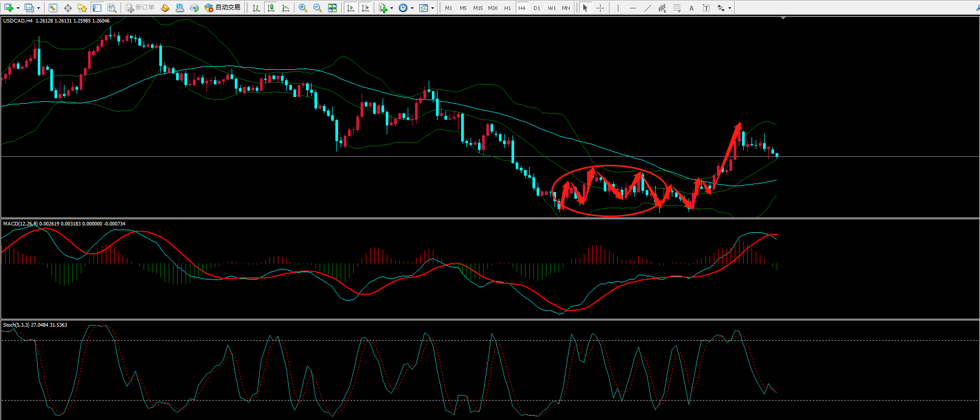Toggle the 自动交易 AutoTrading button
Screen dimensions: 980x420
[x=223, y=8]
